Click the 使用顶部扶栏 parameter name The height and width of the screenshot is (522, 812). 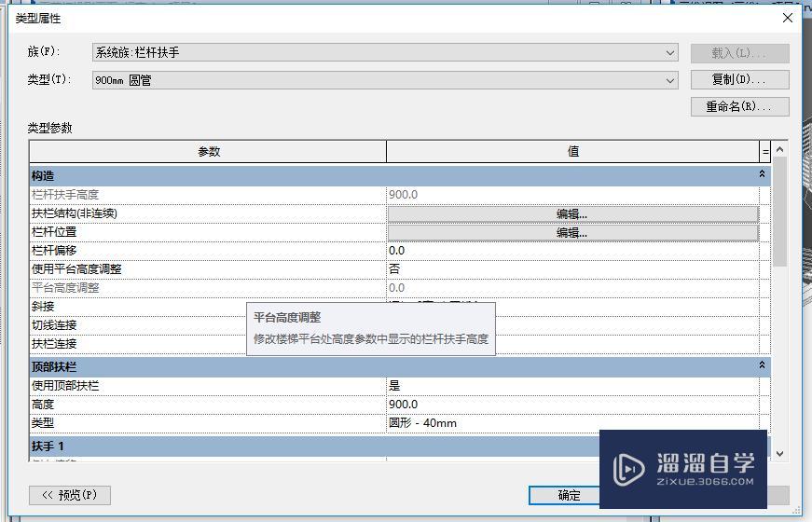[65, 386]
